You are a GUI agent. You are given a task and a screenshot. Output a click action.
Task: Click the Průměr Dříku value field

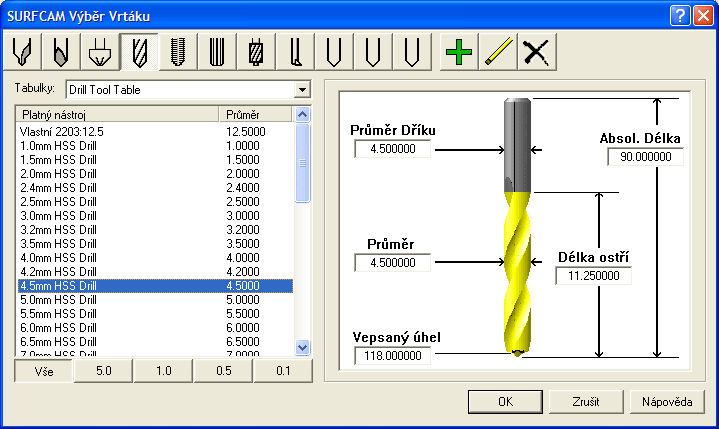(x=393, y=149)
